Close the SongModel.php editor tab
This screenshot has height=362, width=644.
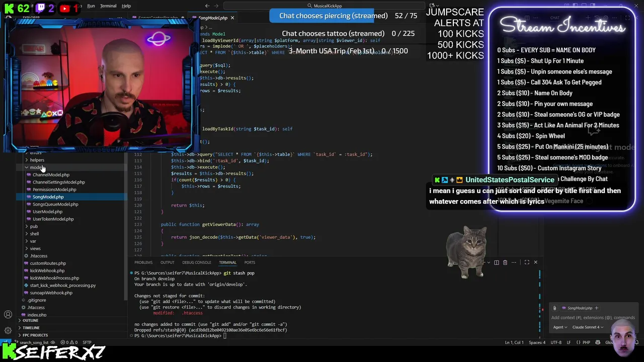[x=232, y=18]
